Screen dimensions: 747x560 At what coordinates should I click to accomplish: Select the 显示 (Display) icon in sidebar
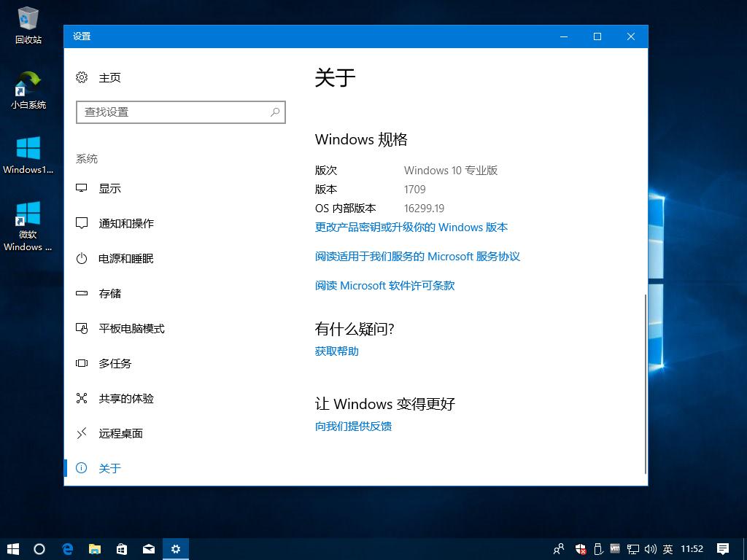coord(81,188)
